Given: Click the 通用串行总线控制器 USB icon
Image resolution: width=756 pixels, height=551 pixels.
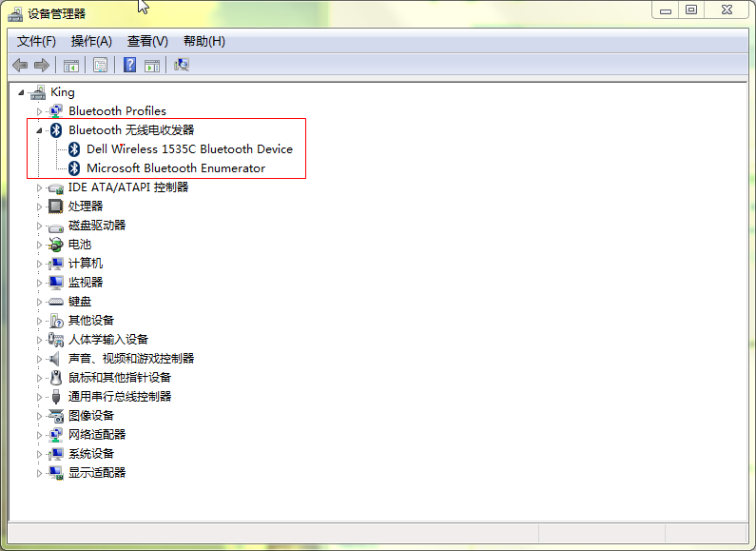Looking at the screenshot, I should [x=56, y=397].
